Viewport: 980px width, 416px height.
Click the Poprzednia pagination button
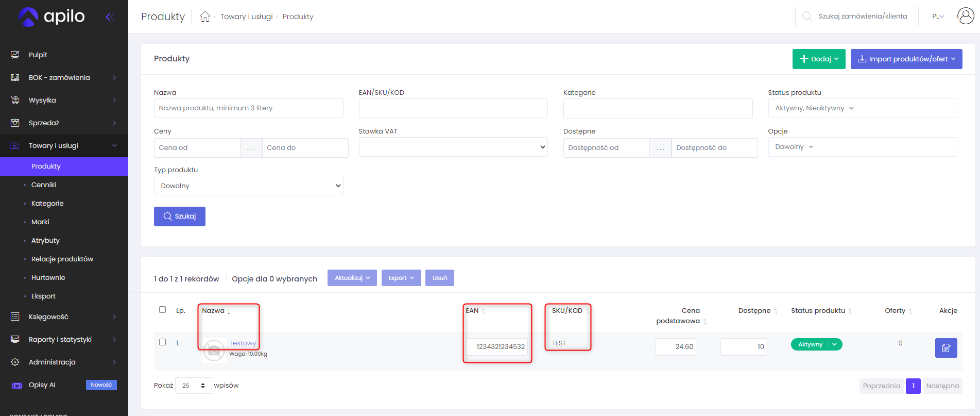(x=882, y=386)
